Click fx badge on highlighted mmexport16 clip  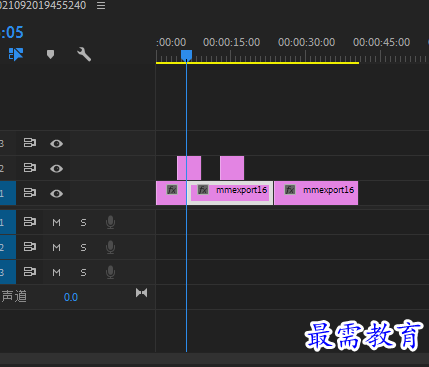pos(203,190)
